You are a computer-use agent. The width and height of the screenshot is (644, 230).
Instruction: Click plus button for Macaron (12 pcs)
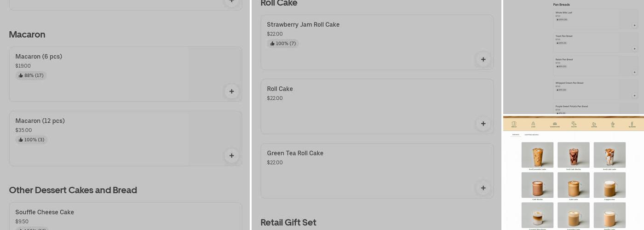click(x=231, y=155)
